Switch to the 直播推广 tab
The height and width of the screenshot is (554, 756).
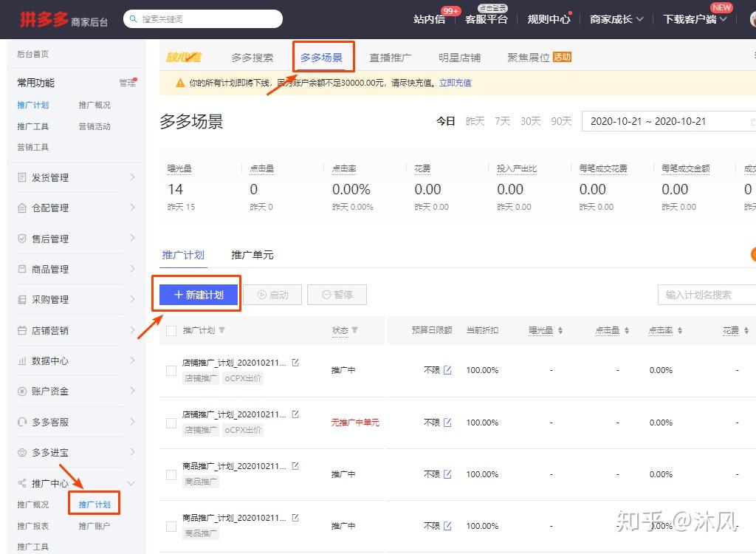click(391, 58)
